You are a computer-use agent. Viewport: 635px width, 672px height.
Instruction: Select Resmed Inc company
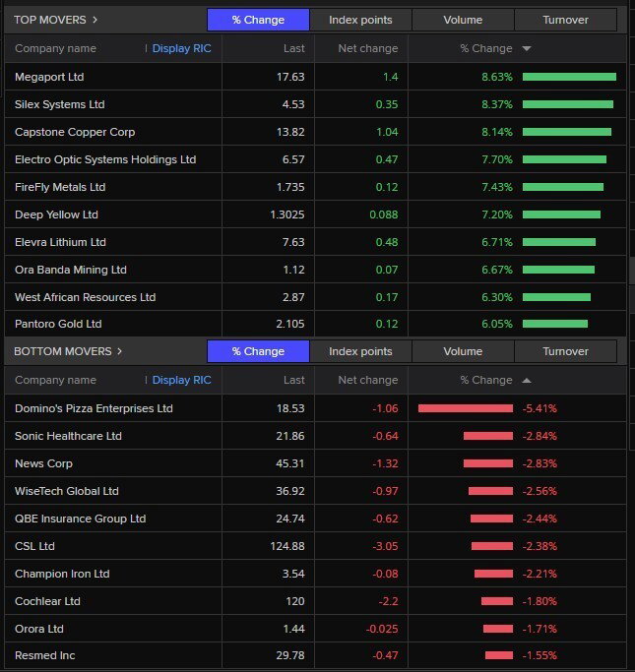(x=44, y=655)
